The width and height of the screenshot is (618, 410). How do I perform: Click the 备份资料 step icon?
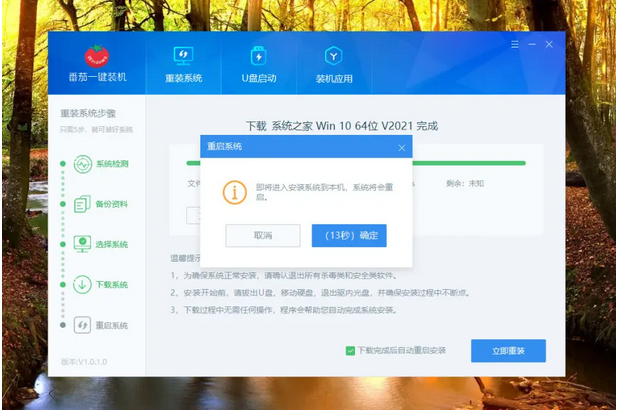click(x=82, y=204)
